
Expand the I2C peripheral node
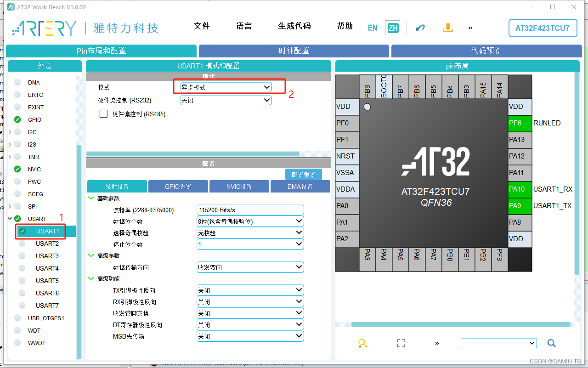point(10,132)
